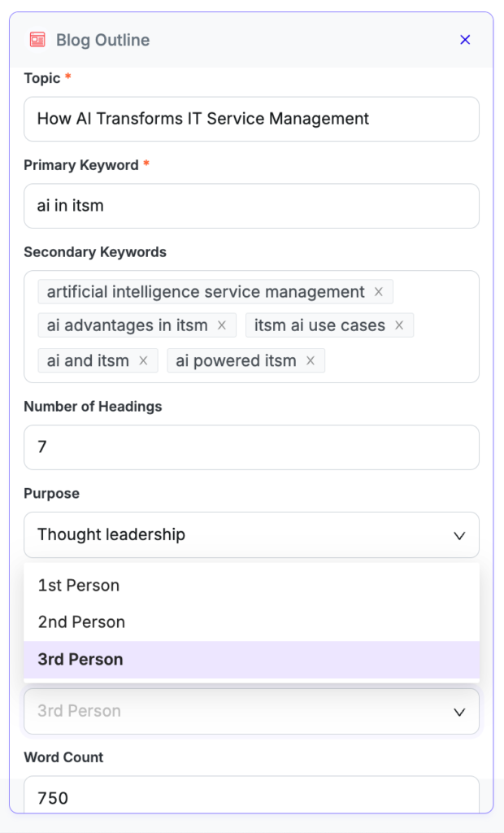Select "1st Person" from the list
504x833 pixels.
pos(78,585)
